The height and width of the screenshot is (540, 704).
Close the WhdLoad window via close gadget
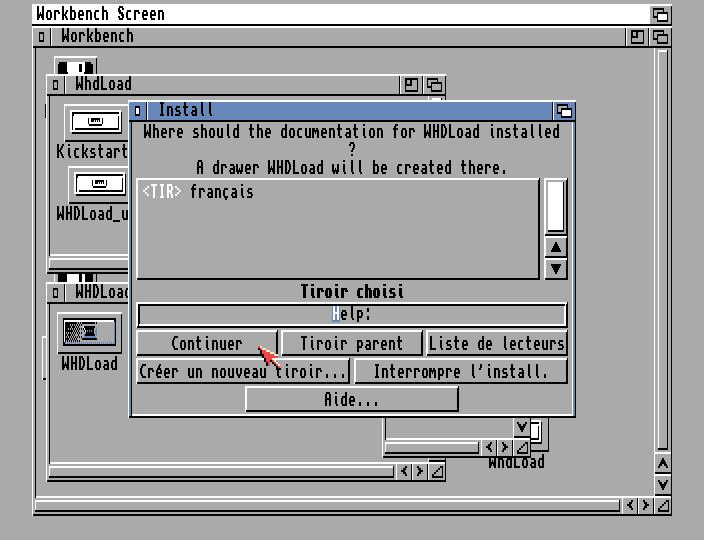tap(55, 84)
